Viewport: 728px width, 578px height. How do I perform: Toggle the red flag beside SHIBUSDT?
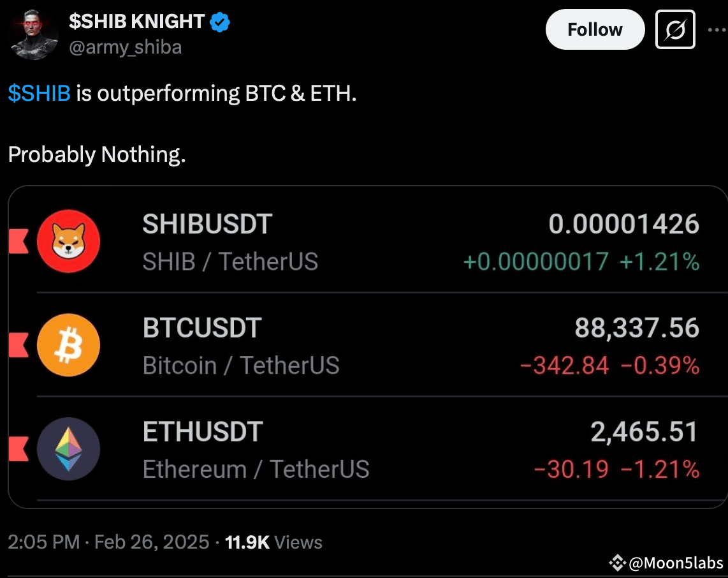pos(18,242)
